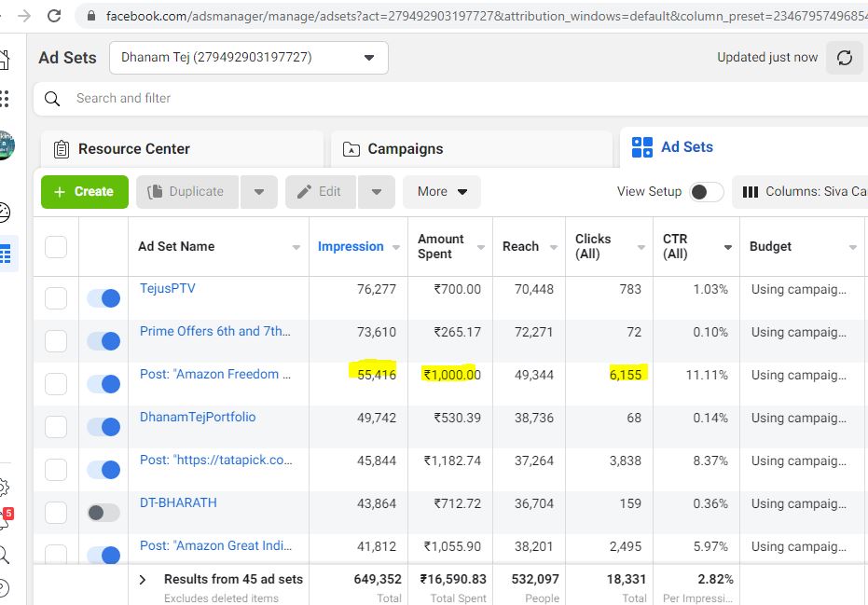Check the TejusPTV row checkbox
The height and width of the screenshot is (605, 868).
tap(56, 298)
